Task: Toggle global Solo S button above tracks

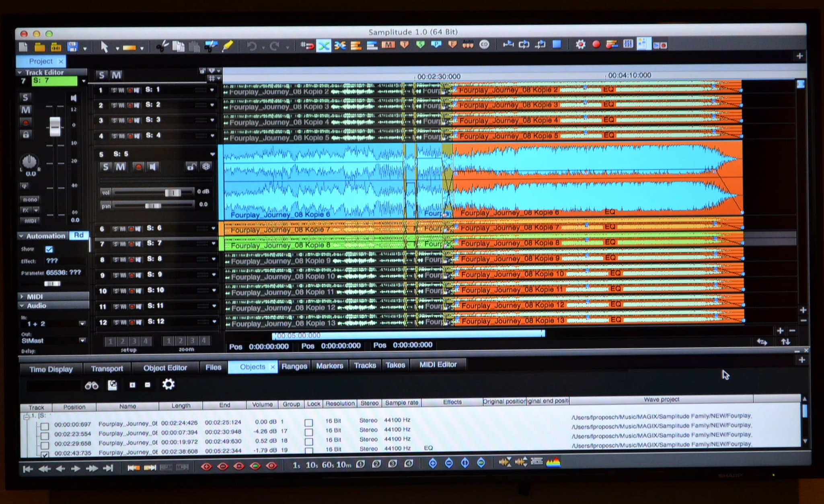Action: pos(102,75)
